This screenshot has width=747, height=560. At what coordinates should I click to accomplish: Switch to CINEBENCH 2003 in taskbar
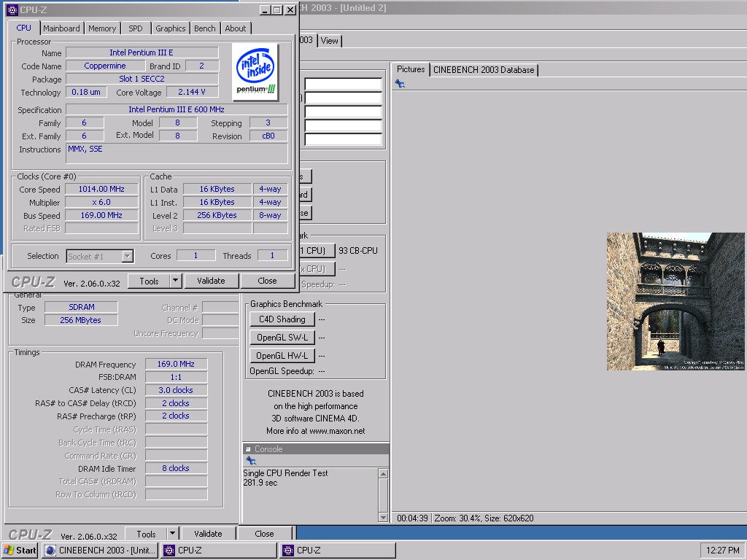click(x=101, y=550)
